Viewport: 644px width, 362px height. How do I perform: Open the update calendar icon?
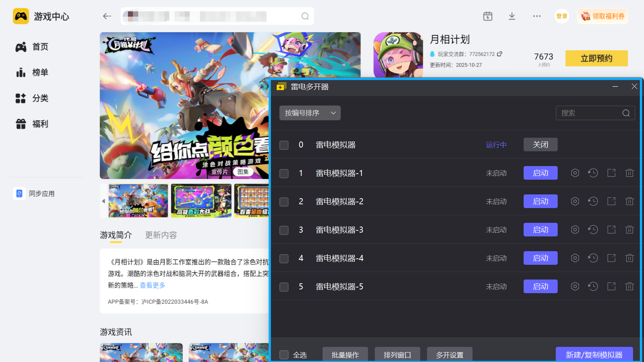point(488,16)
